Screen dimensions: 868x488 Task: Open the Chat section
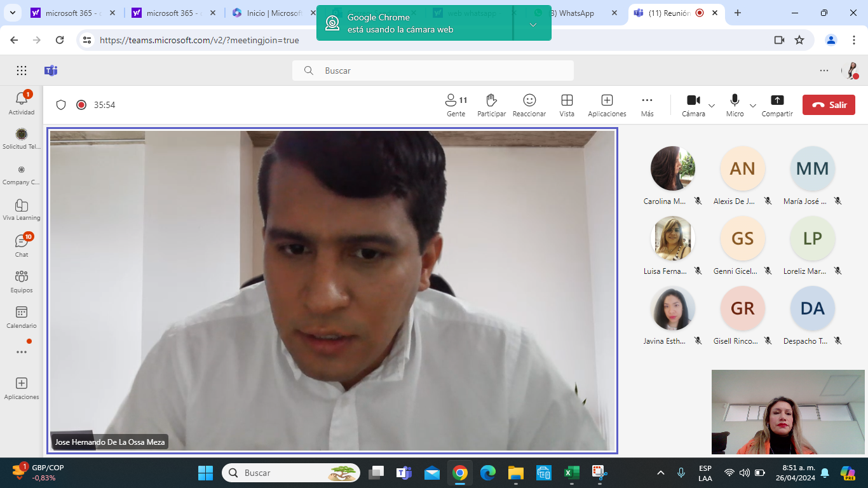22,245
